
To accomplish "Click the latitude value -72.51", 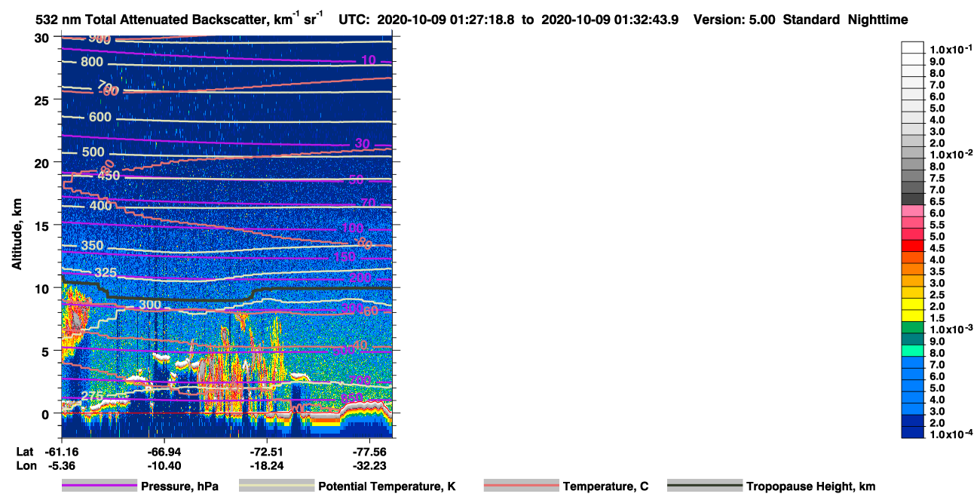I will [268, 451].
